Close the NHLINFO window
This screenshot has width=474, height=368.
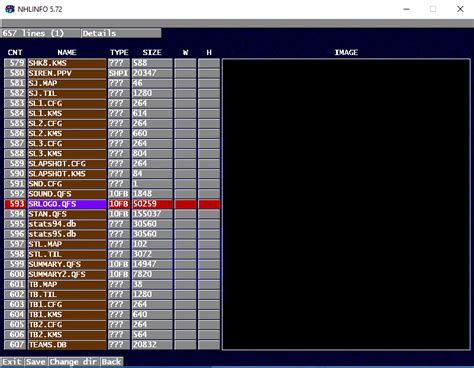pos(460,9)
